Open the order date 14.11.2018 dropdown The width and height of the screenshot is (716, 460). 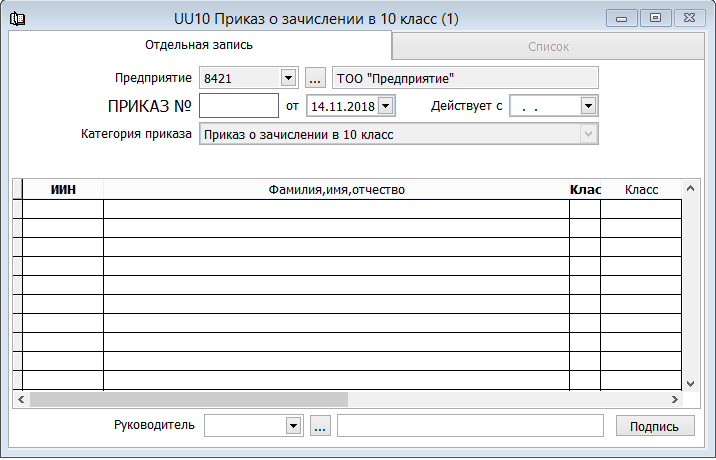click(x=387, y=106)
